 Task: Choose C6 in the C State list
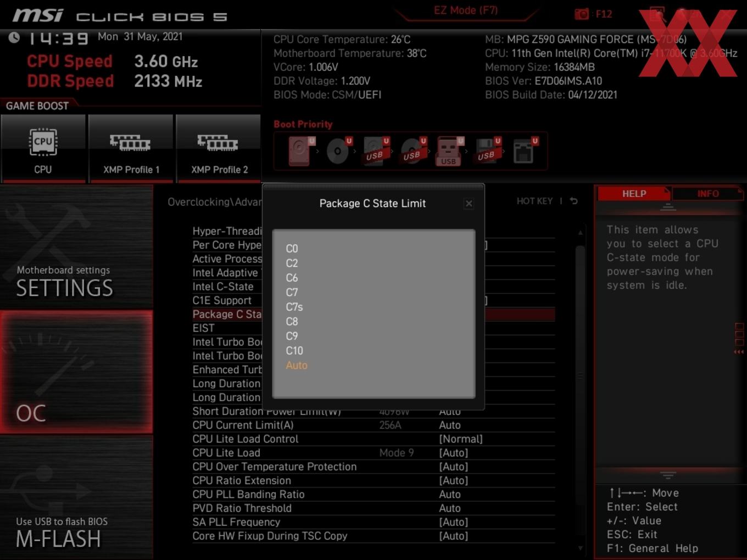point(292,278)
